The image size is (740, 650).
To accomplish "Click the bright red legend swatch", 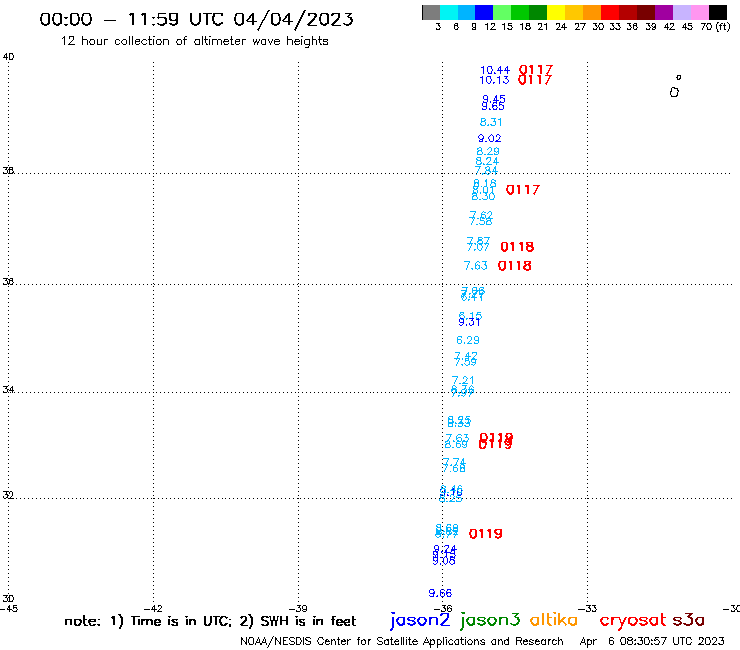I will pos(610,12).
